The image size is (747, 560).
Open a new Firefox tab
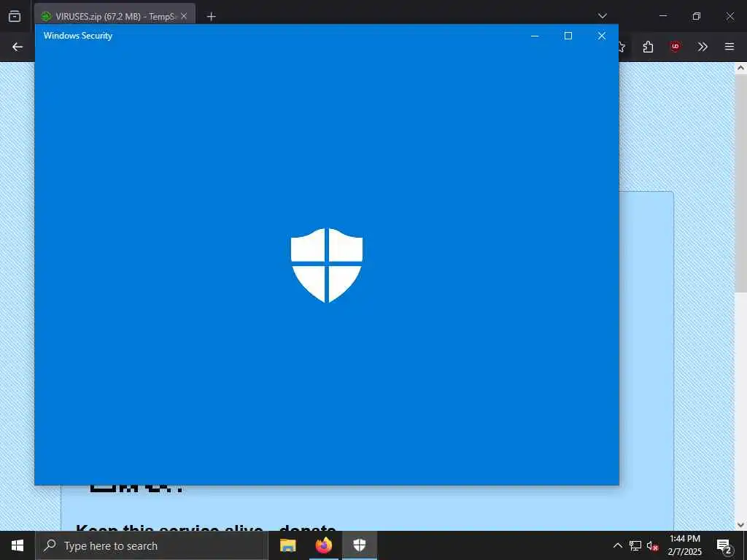point(211,17)
